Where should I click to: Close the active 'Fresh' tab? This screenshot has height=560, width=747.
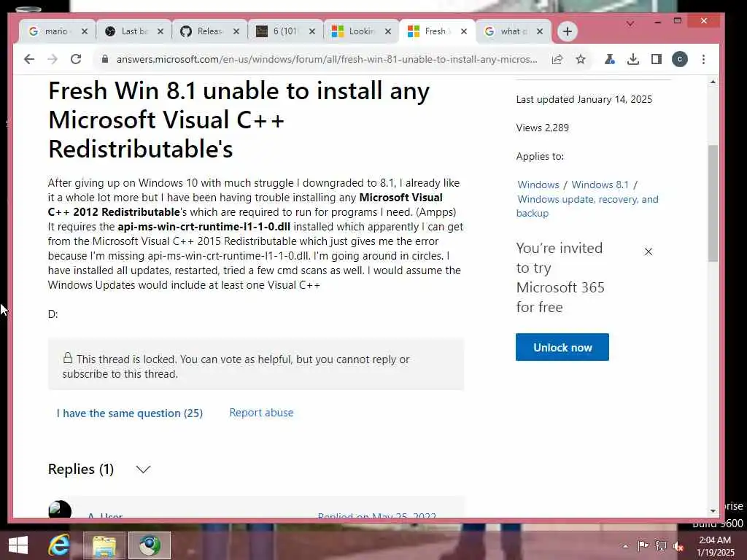463,31
